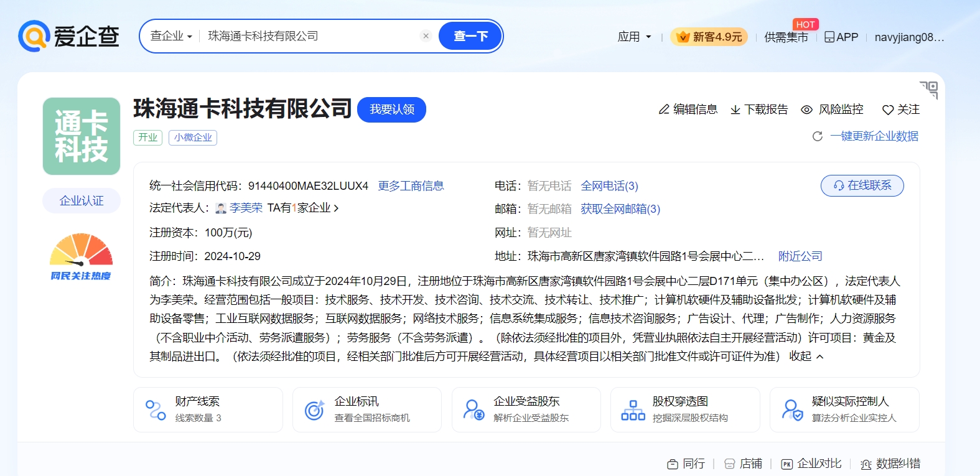The width and height of the screenshot is (980, 476).
Task: Open the 查企业 search type dropdown
Action: [x=171, y=36]
